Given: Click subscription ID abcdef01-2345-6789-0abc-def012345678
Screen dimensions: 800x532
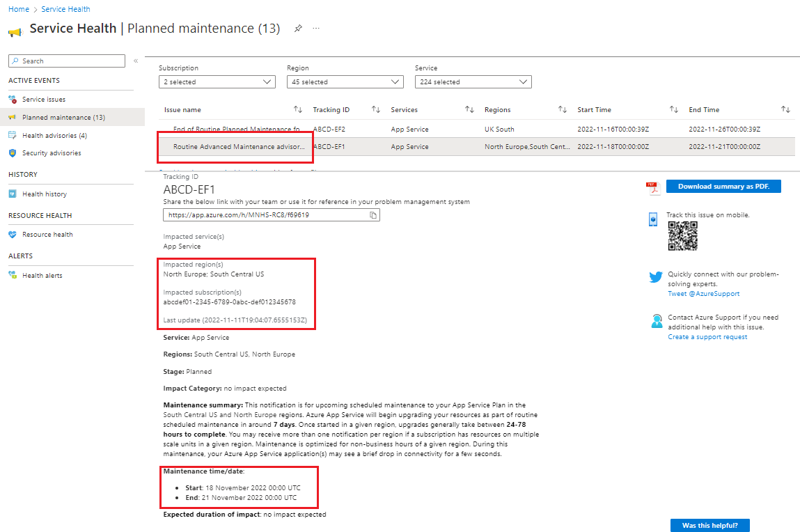Looking at the screenshot, I should 230,302.
